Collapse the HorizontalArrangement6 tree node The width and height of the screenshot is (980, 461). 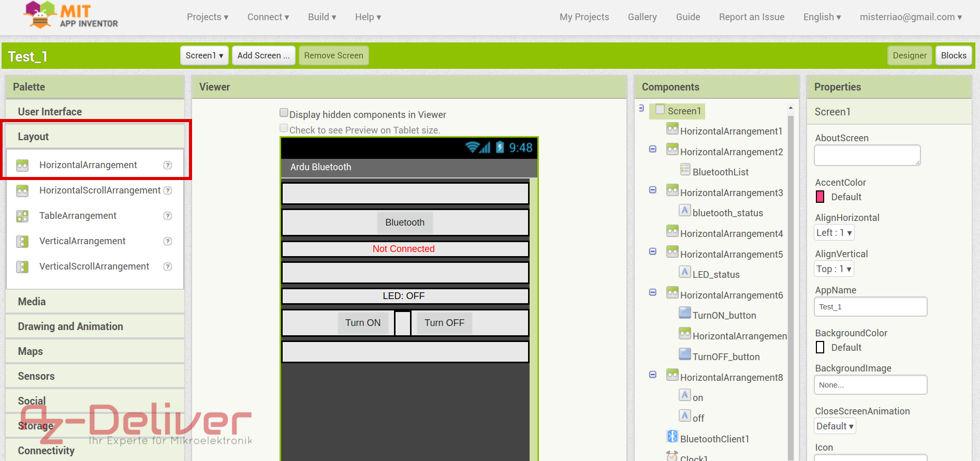(653, 292)
